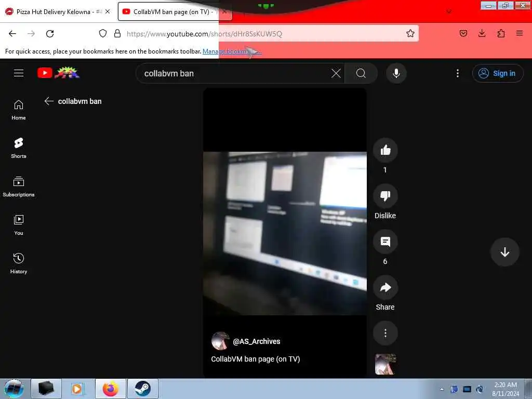Open the media player taskbar icon
This screenshot has height=399, width=532.
point(78,389)
